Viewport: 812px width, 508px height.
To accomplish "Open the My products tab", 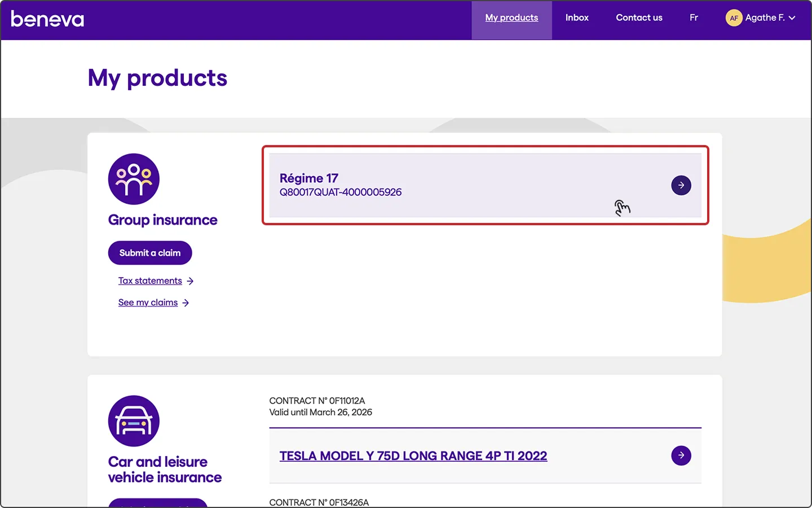I will click(x=511, y=18).
